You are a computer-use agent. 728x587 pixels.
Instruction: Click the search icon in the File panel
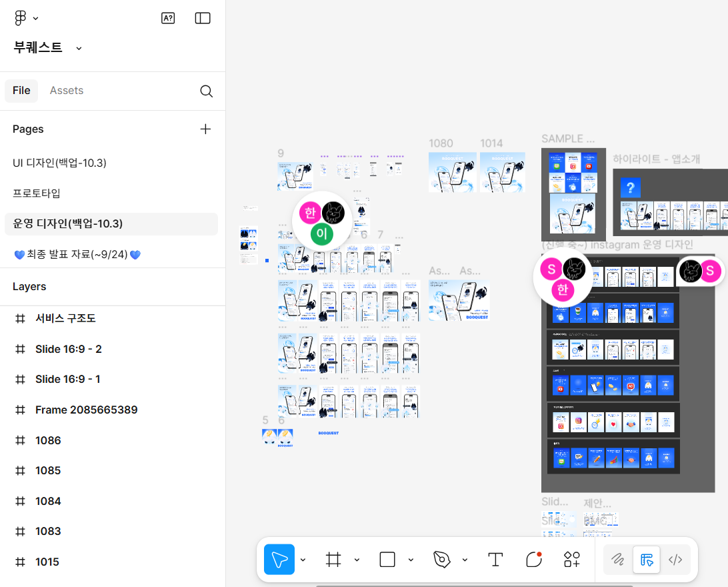point(206,91)
